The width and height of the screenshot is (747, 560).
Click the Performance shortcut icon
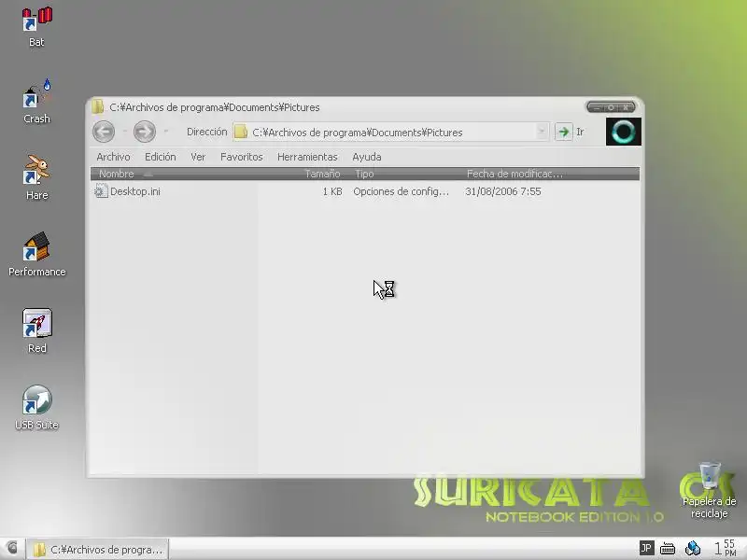pos(36,246)
